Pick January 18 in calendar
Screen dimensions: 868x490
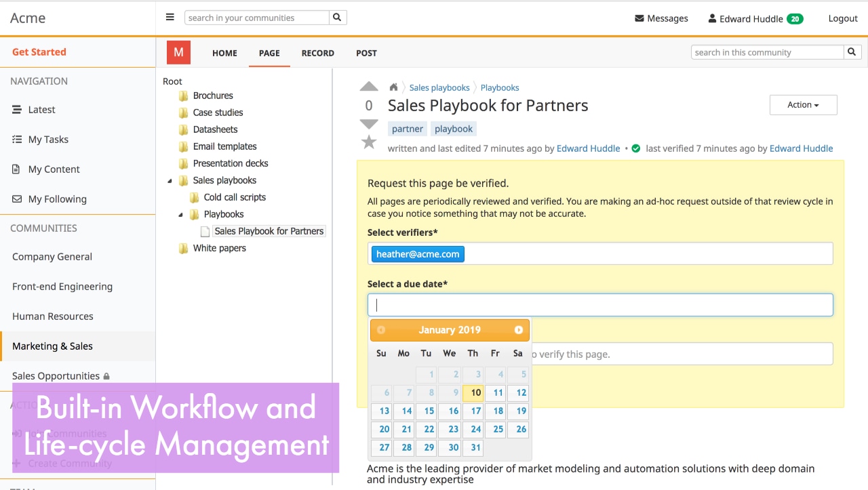[x=496, y=411]
